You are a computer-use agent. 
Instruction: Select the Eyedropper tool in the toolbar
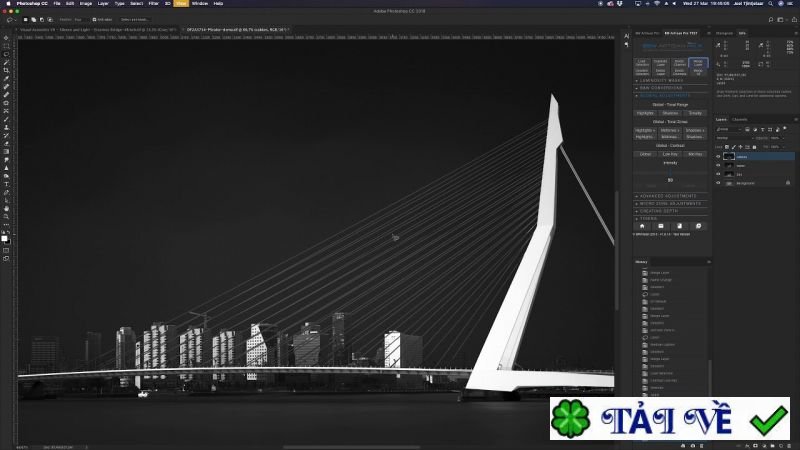pyautogui.click(x=6, y=79)
